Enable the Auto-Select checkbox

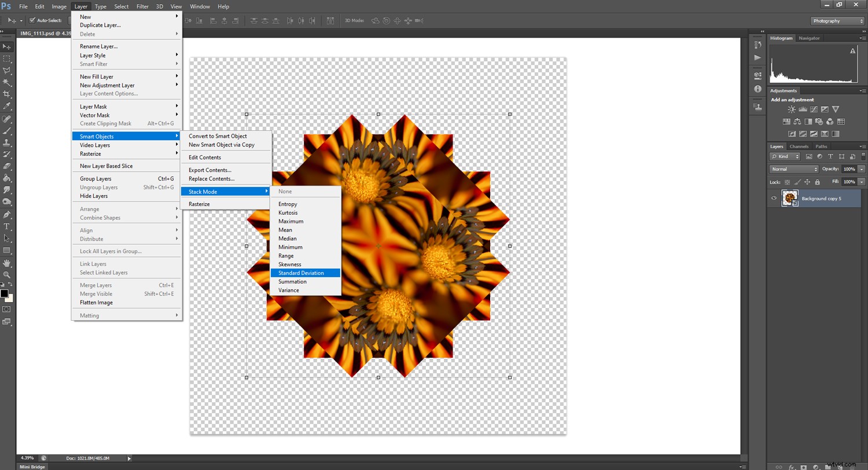(33, 20)
